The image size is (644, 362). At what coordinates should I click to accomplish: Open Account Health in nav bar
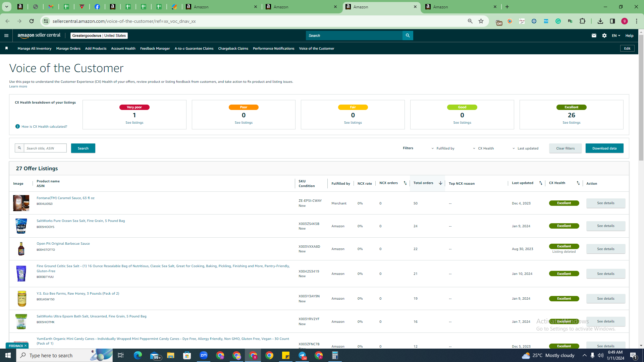123,48
